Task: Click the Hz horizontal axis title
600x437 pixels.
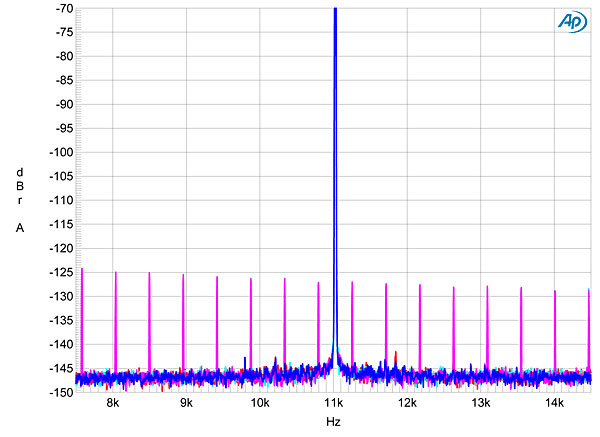Action: point(333,422)
